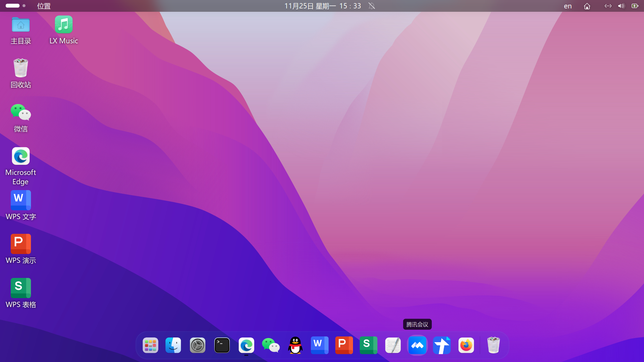
Task: Open WeChat from the dock
Action: (271, 345)
